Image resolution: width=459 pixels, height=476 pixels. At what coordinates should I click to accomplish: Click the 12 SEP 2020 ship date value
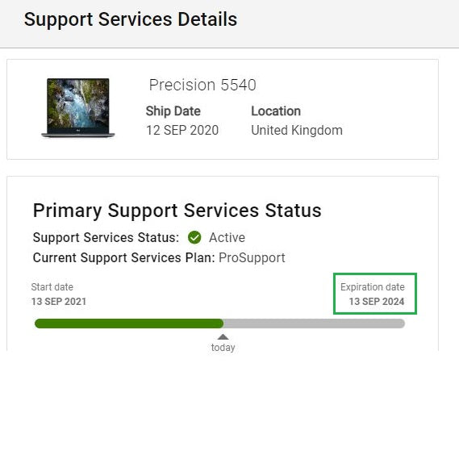(x=182, y=130)
